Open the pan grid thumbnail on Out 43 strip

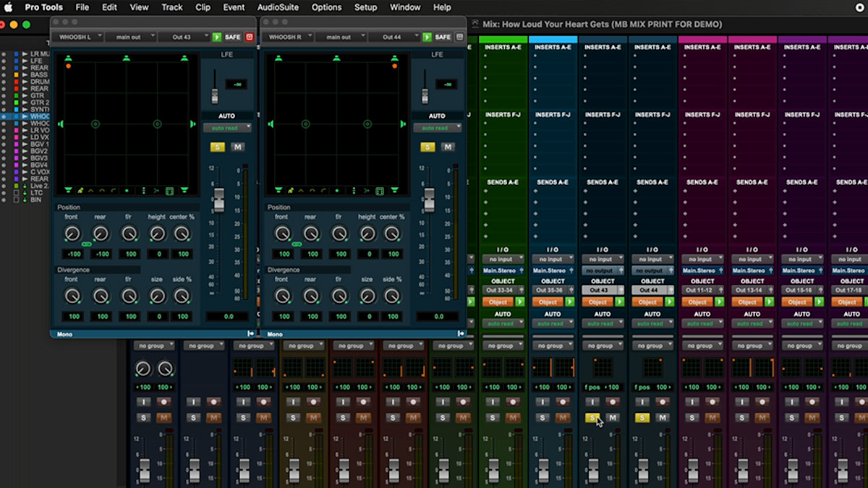tap(602, 368)
